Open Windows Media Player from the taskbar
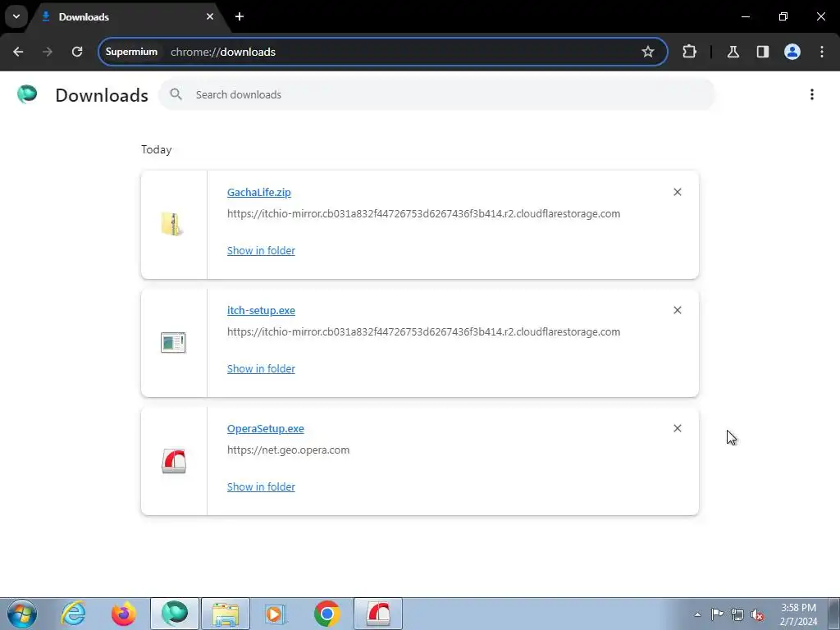 point(276,614)
